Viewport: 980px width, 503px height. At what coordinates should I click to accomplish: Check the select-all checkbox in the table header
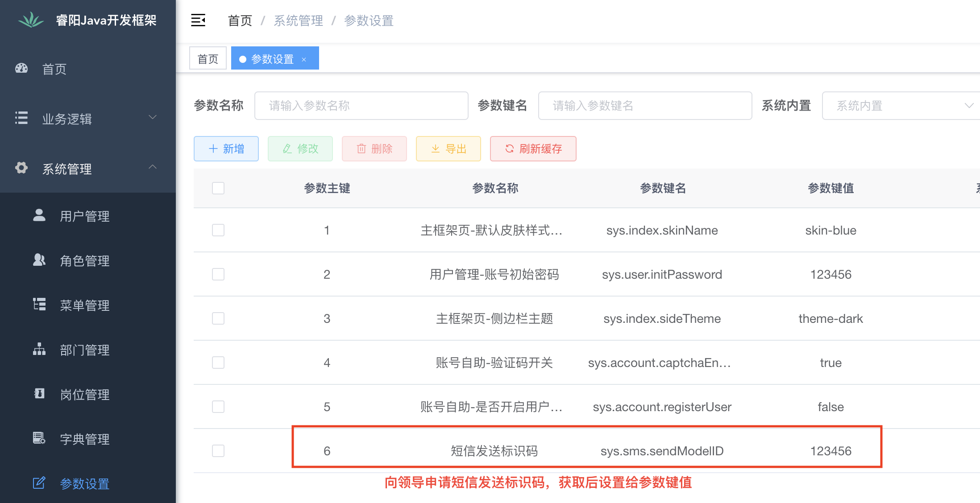[x=218, y=188]
